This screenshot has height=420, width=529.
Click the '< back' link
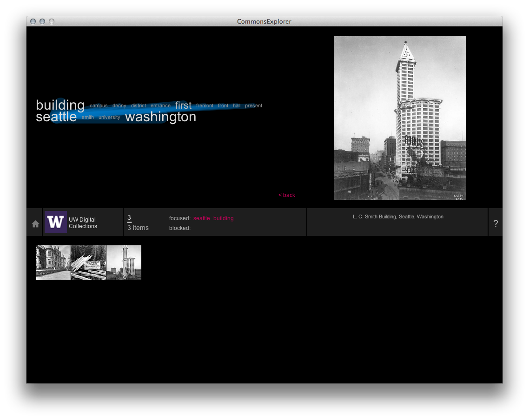coord(287,195)
